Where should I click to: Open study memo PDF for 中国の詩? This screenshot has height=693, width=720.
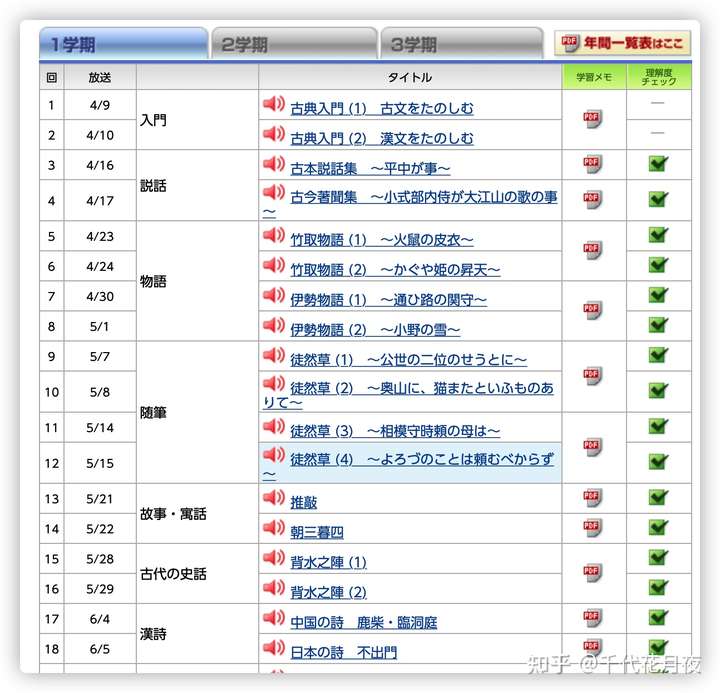pos(592,618)
